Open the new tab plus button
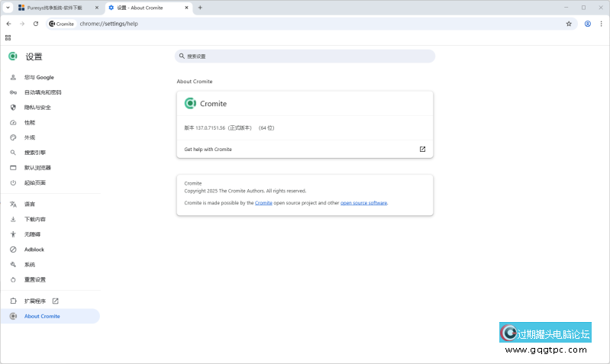The height and width of the screenshot is (364, 610). (x=200, y=8)
